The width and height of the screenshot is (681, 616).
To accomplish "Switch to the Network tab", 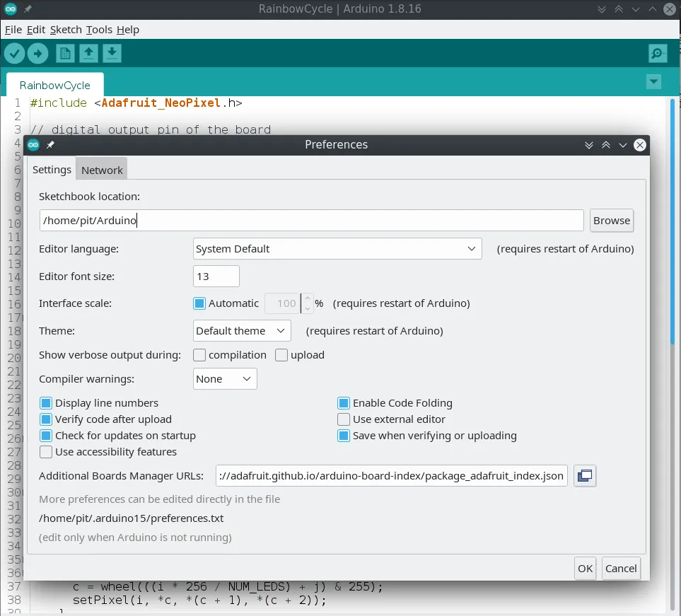I will pyautogui.click(x=101, y=170).
